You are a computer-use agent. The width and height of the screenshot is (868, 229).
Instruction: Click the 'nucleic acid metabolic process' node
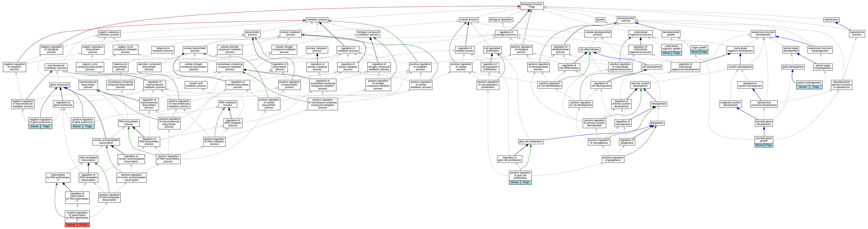pyautogui.click(x=196, y=85)
